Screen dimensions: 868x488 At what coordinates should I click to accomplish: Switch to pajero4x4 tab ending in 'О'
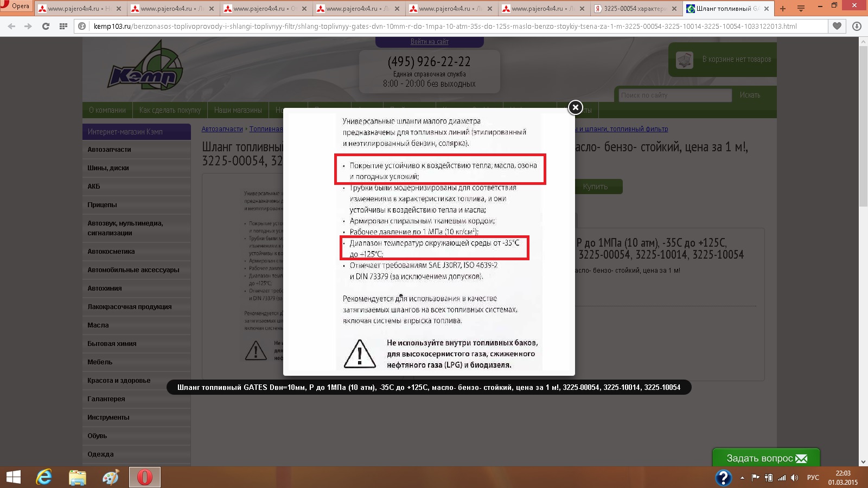click(265, 9)
